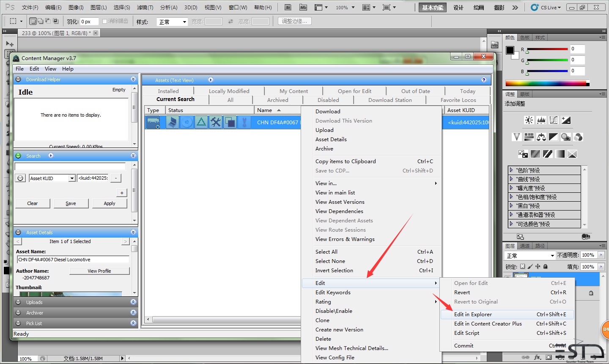Add a Selective Color adjustment
The image size is (609, 364).
[572, 154]
